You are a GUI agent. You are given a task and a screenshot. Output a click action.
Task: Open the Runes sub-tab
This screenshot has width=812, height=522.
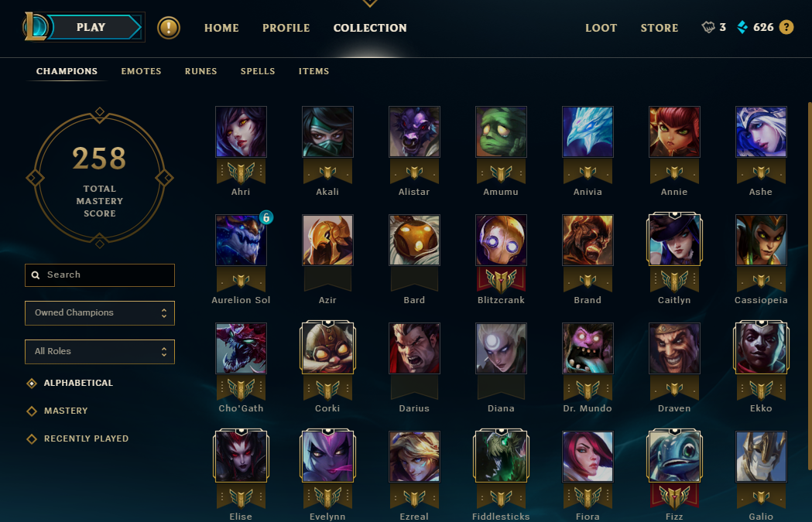[x=201, y=71]
